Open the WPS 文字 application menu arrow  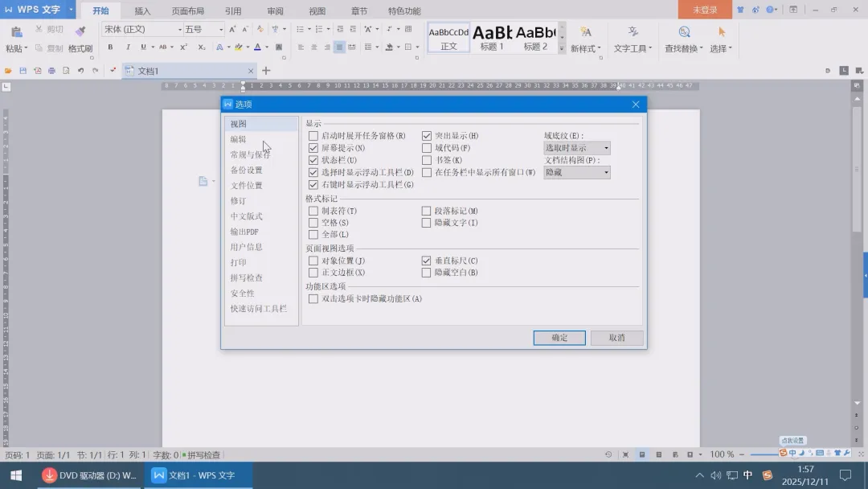[71, 10]
